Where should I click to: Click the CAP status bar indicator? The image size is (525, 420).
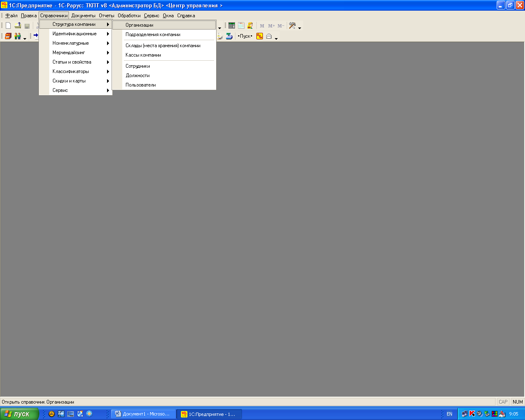503,402
